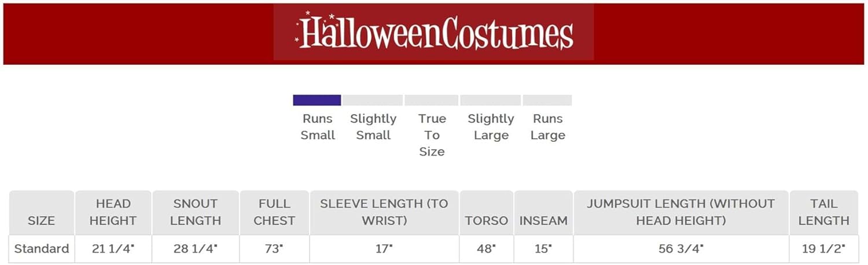868x265 pixels.
Task: Click the 21 1/4" head height value
Action: pyautogui.click(x=113, y=249)
